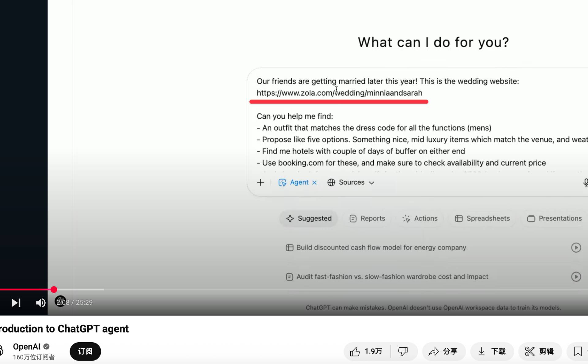Image resolution: width=588 pixels, height=364 pixels.
Task: Open the Sources dropdown
Action: (351, 182)
